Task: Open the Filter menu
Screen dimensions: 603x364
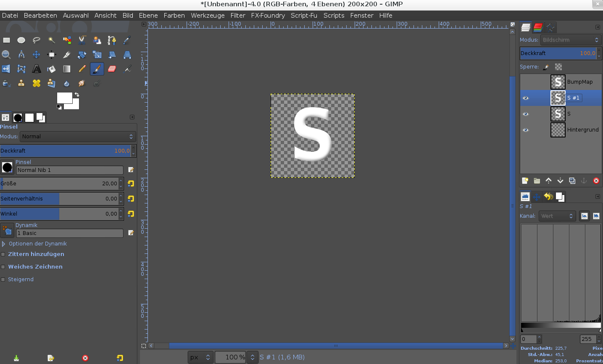Action: click(x=237, y=16)
